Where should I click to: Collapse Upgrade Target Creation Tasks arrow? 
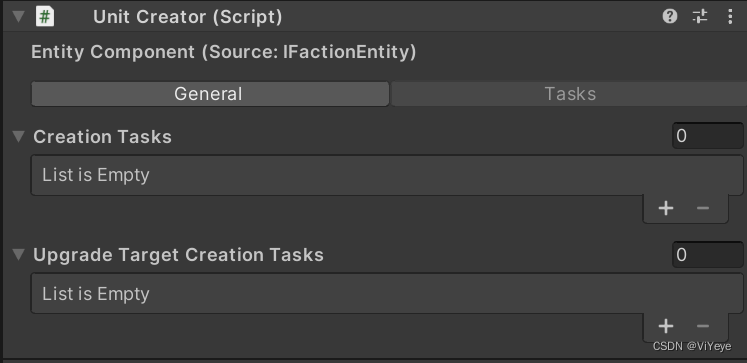[19, 255]
